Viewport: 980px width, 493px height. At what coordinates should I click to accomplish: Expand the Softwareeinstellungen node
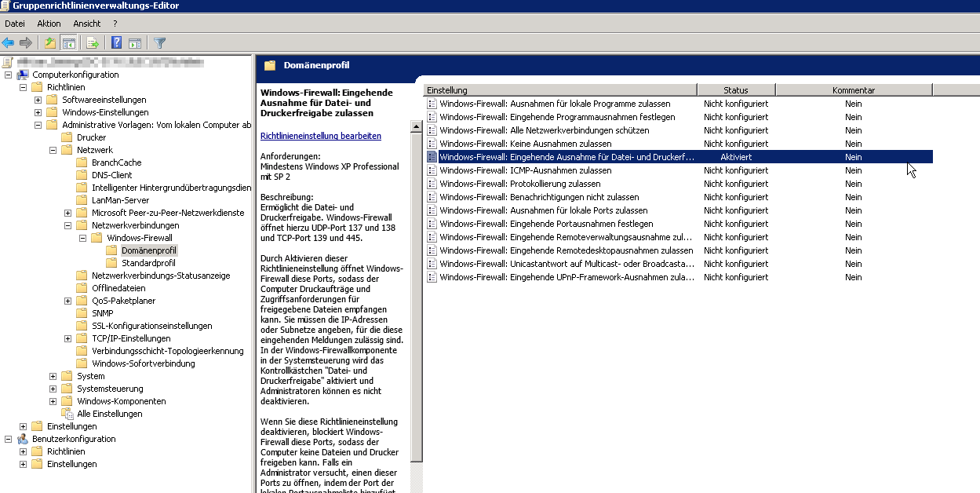[x=38, y=100]
